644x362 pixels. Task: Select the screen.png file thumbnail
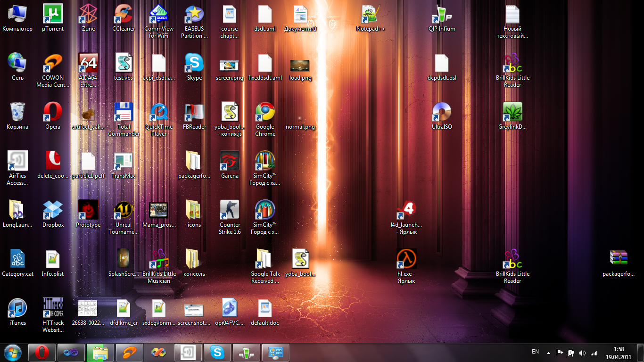[x=230, y=66]
